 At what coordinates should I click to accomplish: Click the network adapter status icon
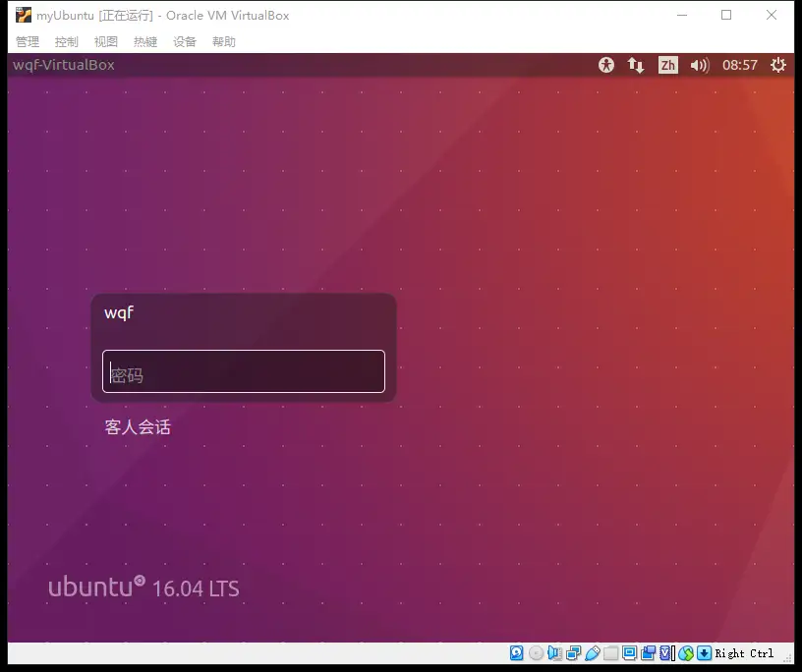[573, 653]
